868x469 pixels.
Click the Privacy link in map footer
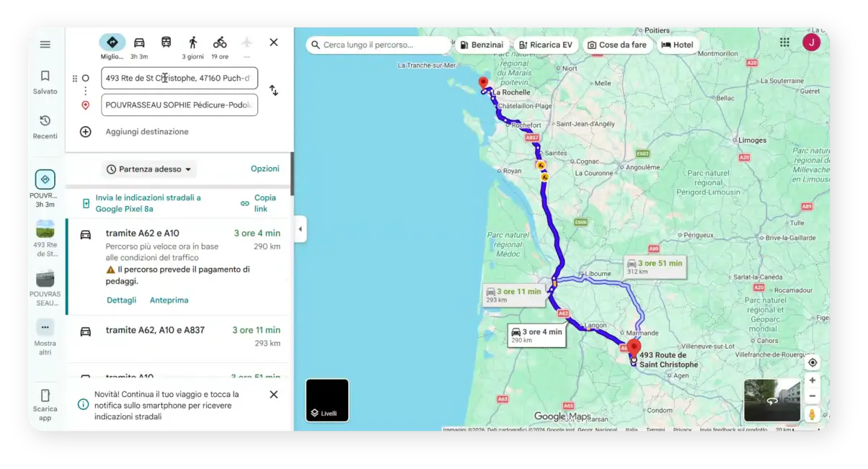(682, 429)
